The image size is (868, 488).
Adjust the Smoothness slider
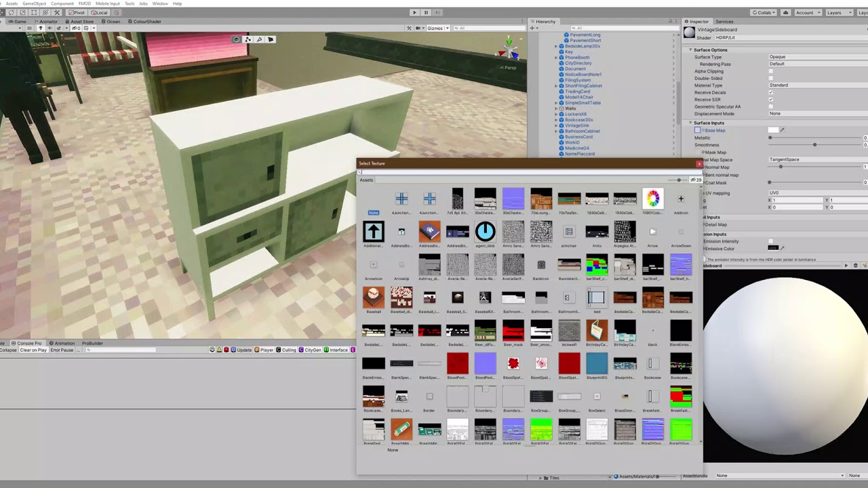tap(815, 145)
